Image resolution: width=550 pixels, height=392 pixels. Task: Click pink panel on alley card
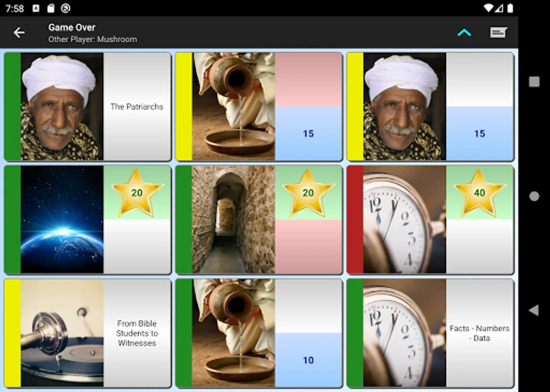point(308,247)
